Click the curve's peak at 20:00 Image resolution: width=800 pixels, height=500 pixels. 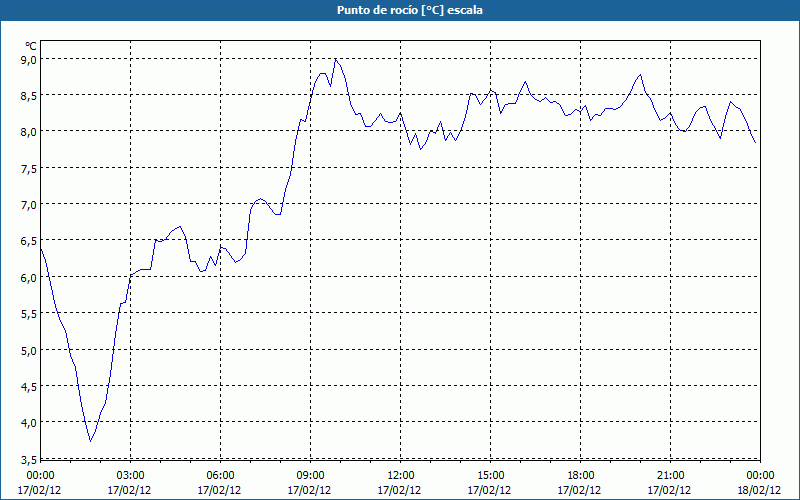coord(640,74)
